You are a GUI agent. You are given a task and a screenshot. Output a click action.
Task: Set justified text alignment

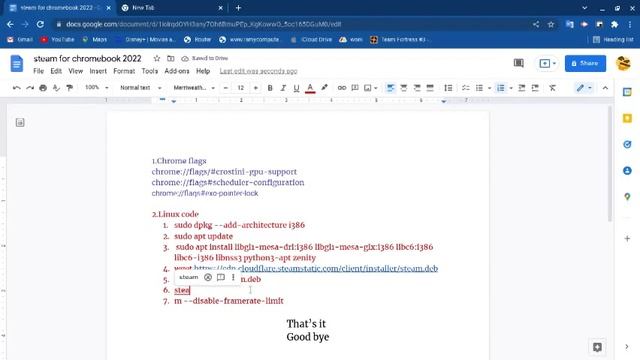click(x=430, y=88)
